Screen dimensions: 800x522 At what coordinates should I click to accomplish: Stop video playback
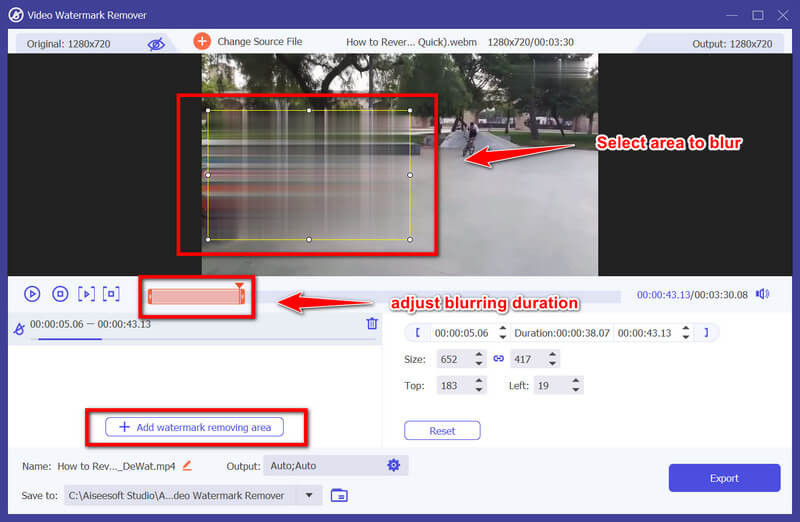60,294
